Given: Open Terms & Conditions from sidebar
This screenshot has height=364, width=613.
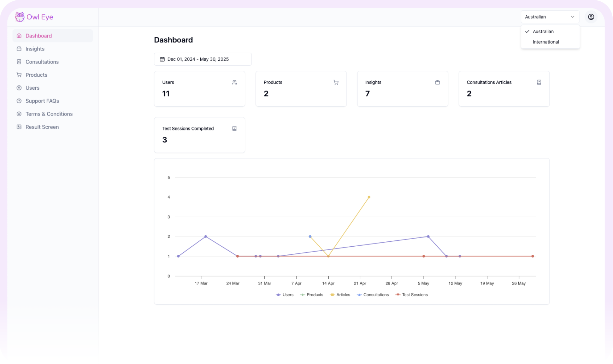Looking at the screenshot, I should [49, 114].
